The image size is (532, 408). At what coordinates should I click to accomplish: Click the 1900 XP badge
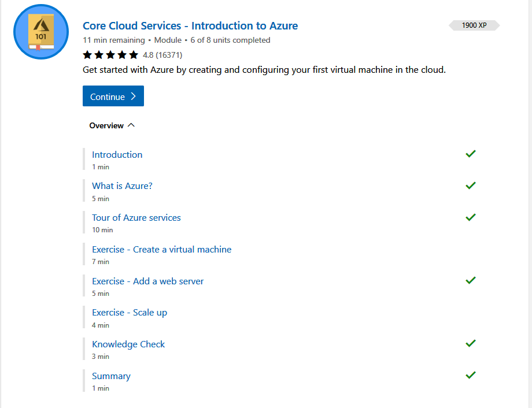[474, 25]
